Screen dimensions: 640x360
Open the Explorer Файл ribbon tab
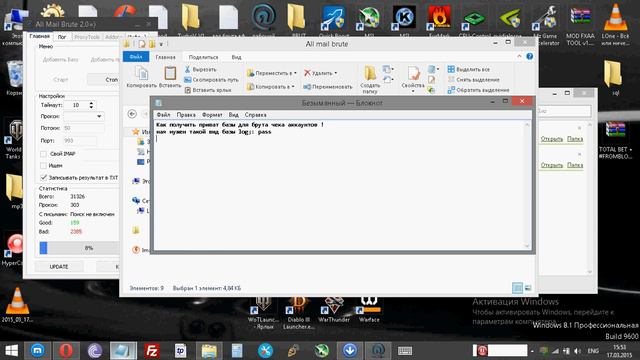tap(136, 57)
